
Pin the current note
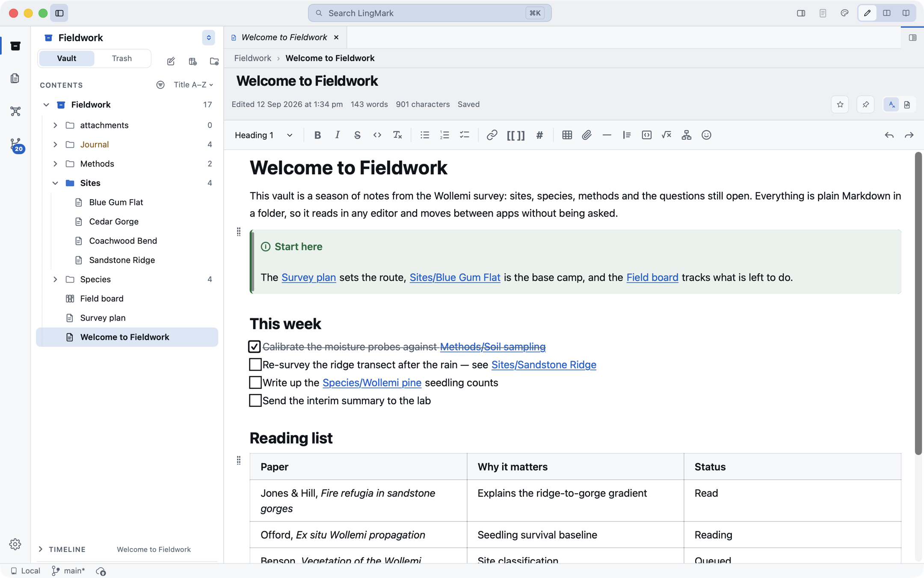point(865,104)
